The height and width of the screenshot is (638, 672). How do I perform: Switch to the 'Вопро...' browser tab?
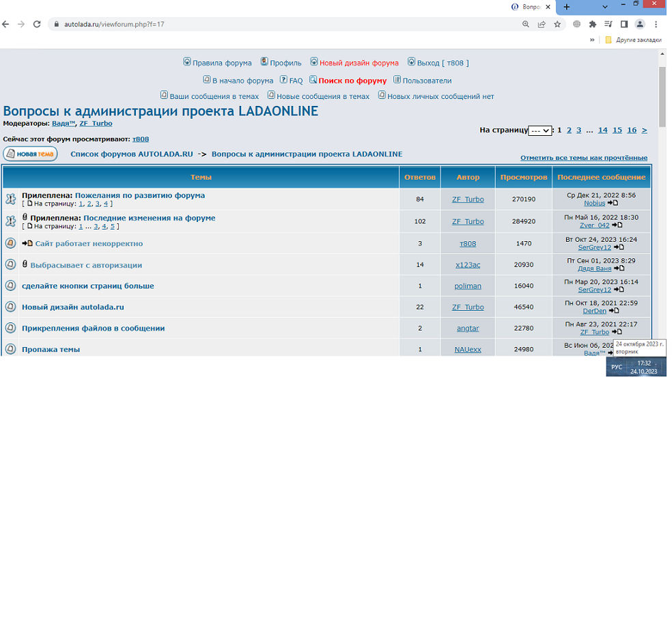pyautogui.click(x=531, y=6)
